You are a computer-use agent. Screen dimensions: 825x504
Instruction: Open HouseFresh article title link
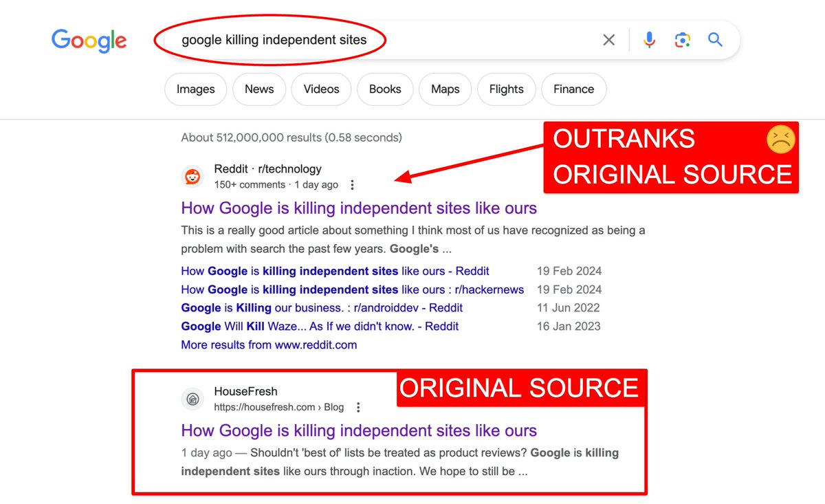click(359, 430)
